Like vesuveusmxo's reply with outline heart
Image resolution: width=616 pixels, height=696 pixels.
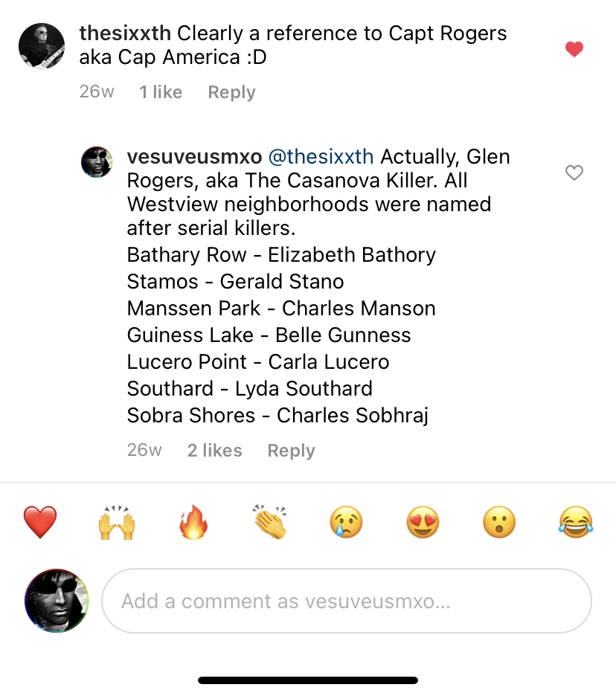click(574, 173)
